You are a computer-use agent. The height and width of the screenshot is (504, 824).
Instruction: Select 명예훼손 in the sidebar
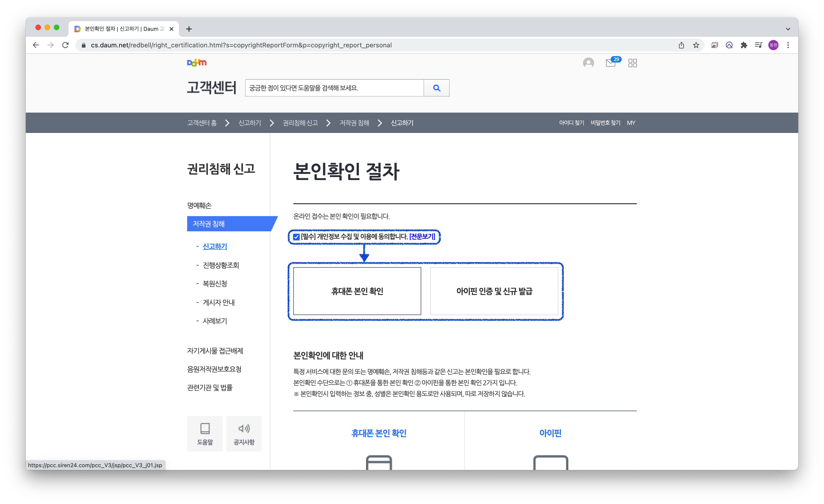pyautogui.click(x=199, y=205)
